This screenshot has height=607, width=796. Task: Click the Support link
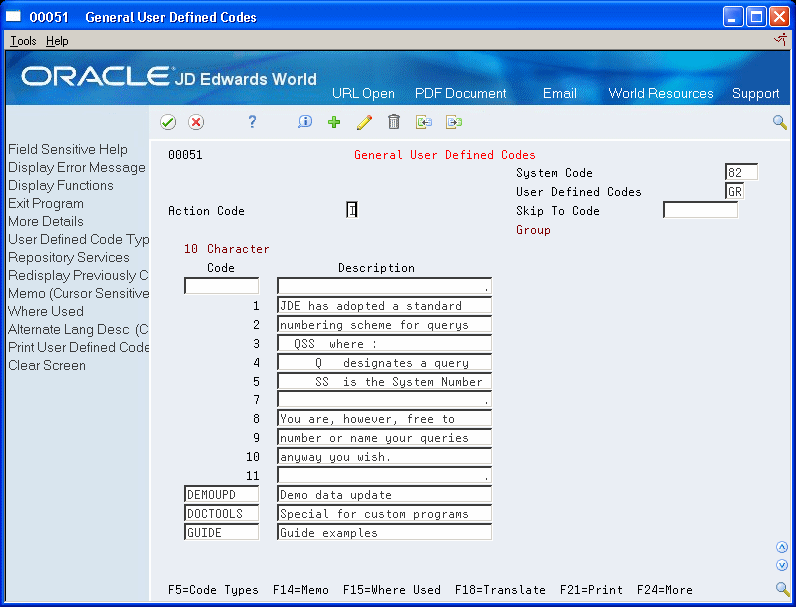(x=755, y=93)
